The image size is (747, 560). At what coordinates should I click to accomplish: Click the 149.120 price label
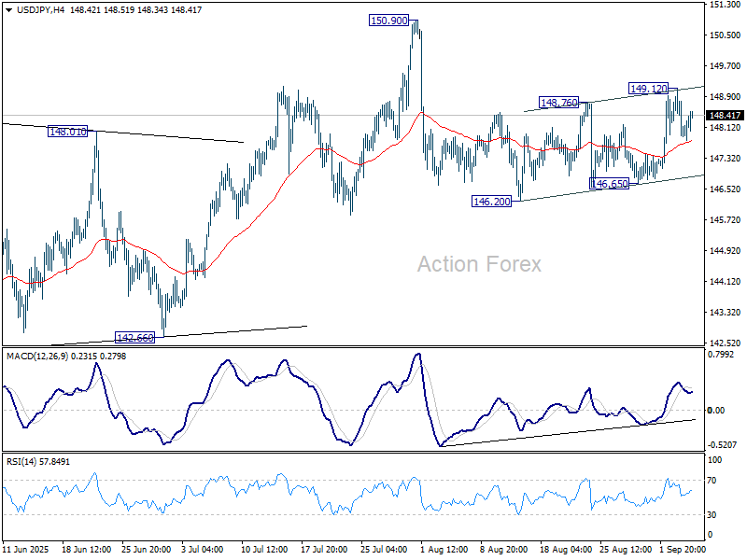point(648,89)
